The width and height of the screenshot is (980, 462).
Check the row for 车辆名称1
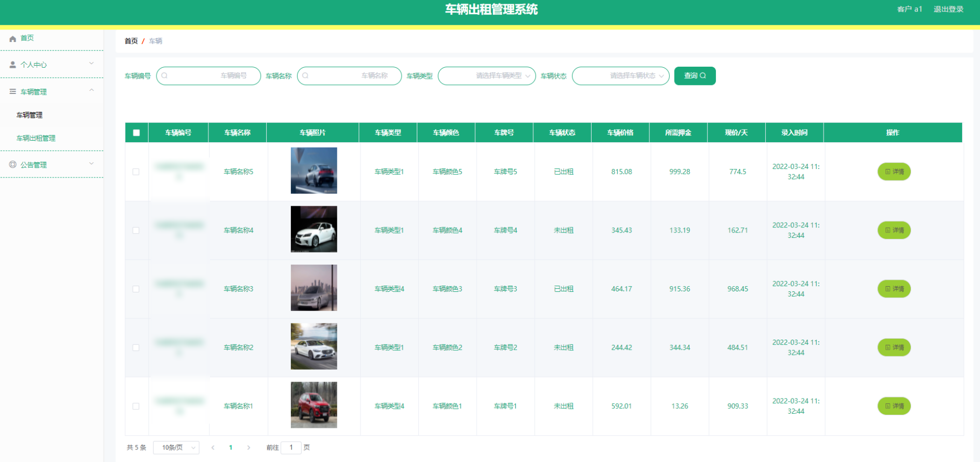pyautogui.click(x=136, y=406)
